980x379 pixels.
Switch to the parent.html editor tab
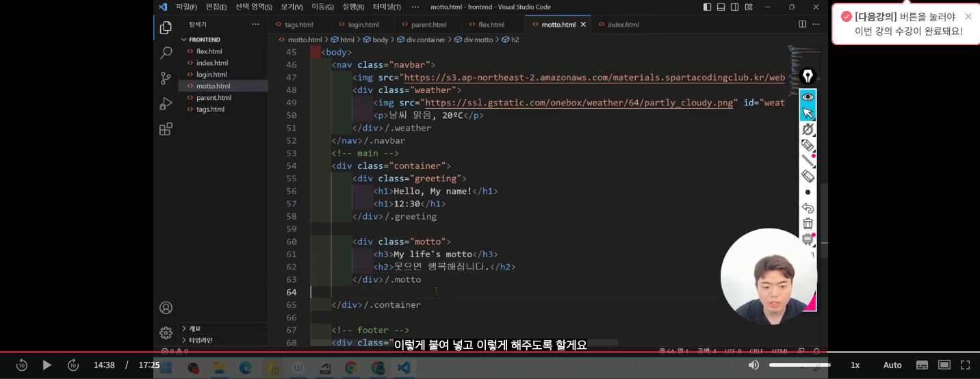tap(428, 24)
